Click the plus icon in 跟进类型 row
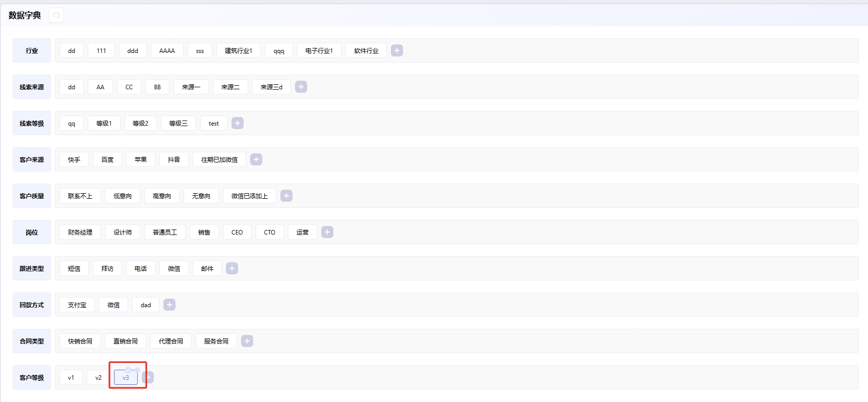The height and width of the screenshot is (402, 868). [232, 268]
